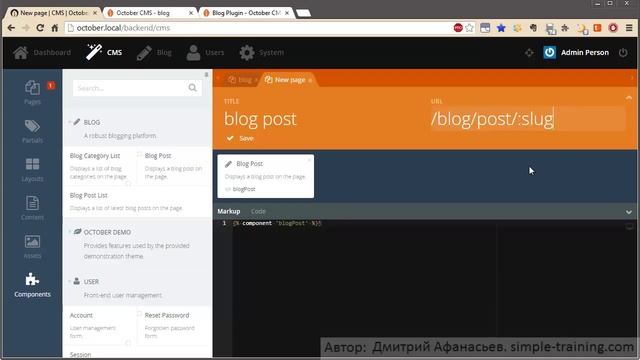This screenshot has height=360, width=640.
Task: Open the Chrome hamburger menu
Action: pos(629,28)
